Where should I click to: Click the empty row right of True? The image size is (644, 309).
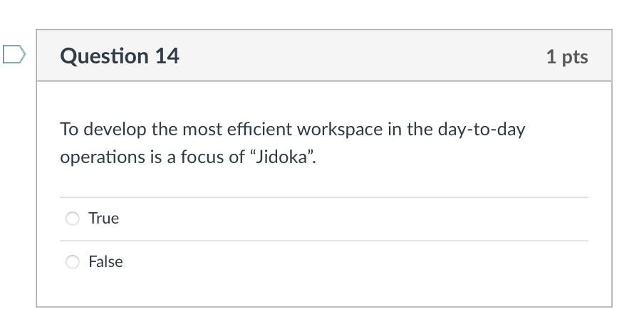pos(356,219)
